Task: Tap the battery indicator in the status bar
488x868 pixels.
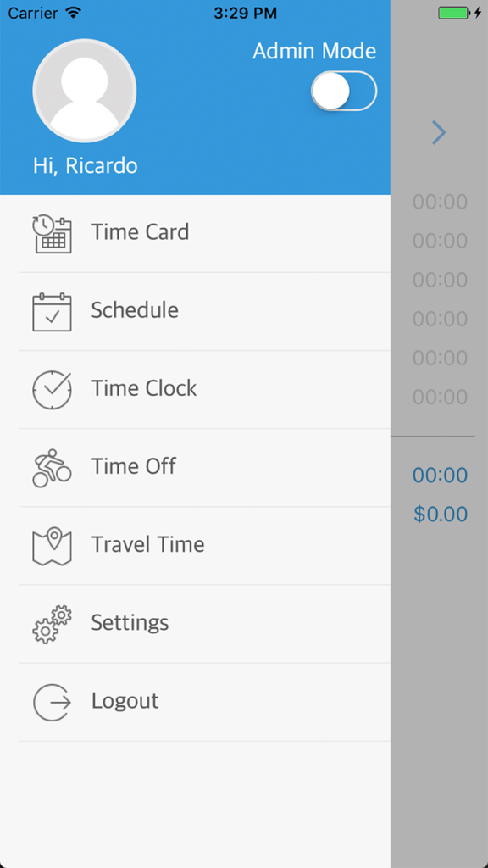Action: click(452, 13)
